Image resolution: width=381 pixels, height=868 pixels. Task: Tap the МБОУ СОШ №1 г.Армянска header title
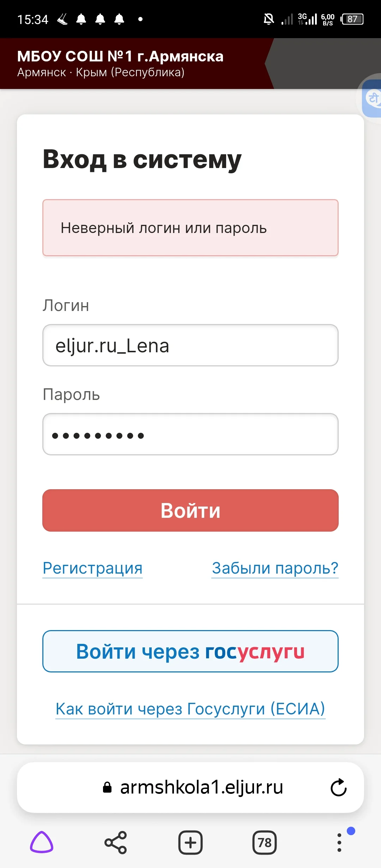click(120, 56)
